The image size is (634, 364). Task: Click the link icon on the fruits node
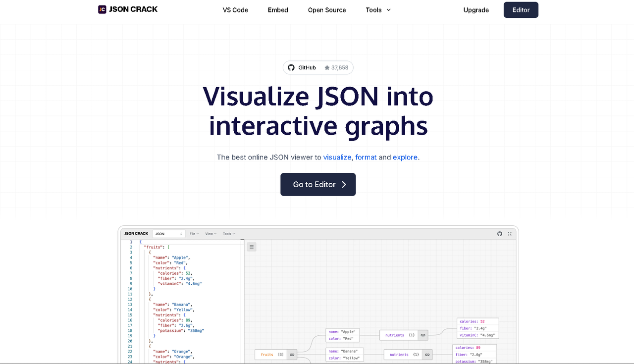(292, 355)
